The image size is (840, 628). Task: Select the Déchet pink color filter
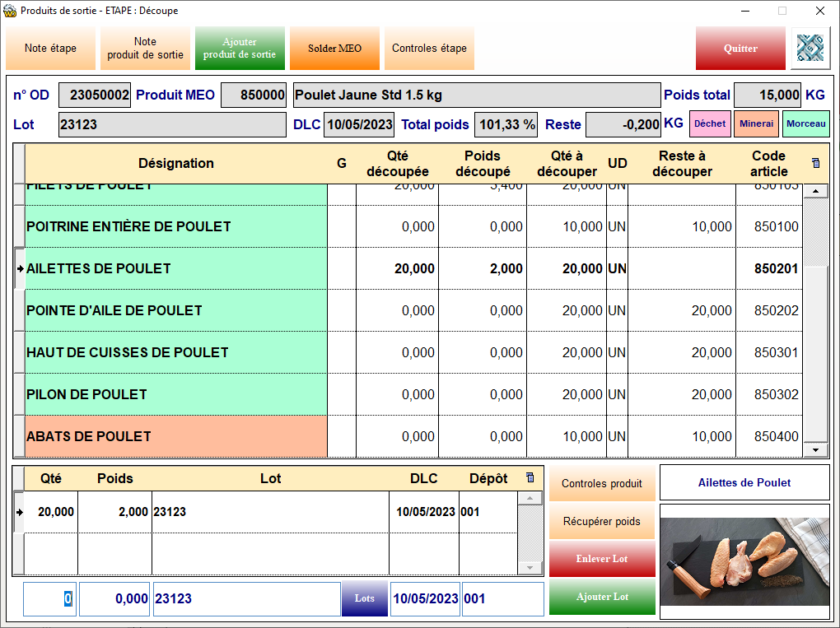point(709,123)
